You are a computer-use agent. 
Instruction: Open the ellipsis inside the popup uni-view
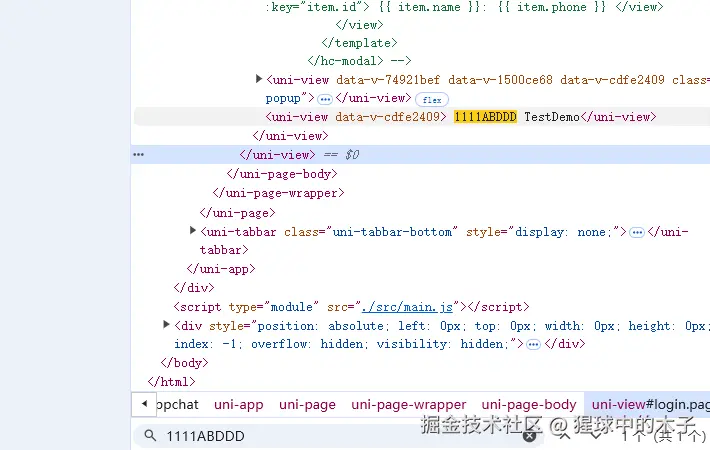click(x=325, y=99)
